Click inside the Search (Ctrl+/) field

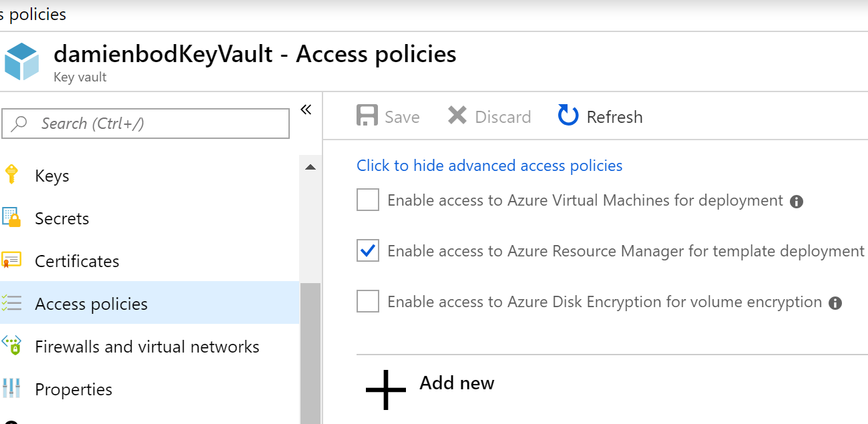(146, 123)
